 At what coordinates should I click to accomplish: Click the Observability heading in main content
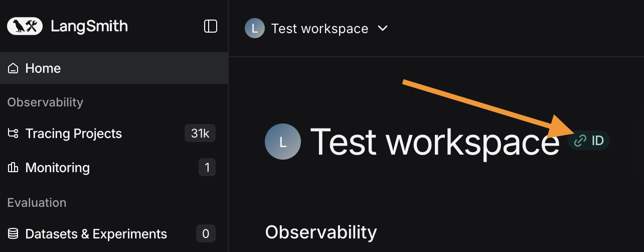point(321,232)
